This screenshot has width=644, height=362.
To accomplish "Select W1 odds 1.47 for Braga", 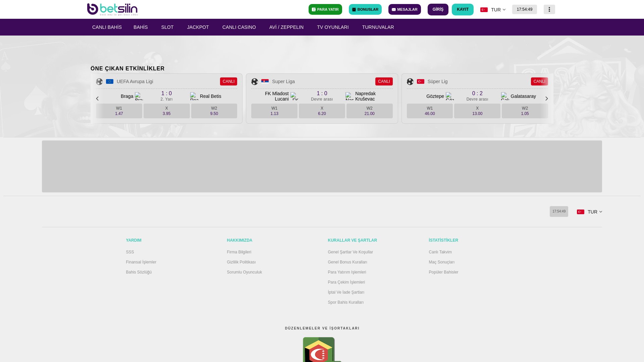I will coord(119,111).
